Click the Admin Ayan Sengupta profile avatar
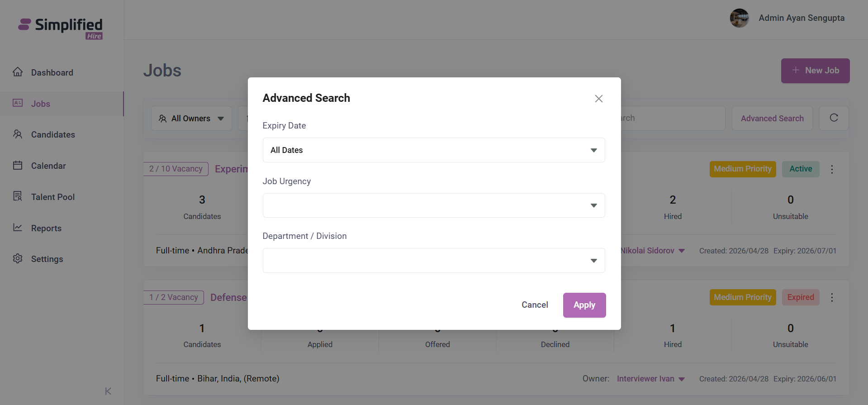 point(740,18)
